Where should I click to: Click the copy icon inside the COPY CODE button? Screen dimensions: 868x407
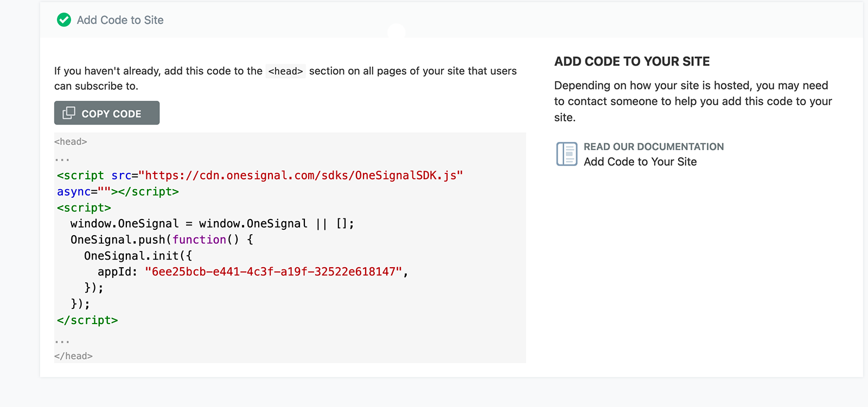(x=69, y=113)
